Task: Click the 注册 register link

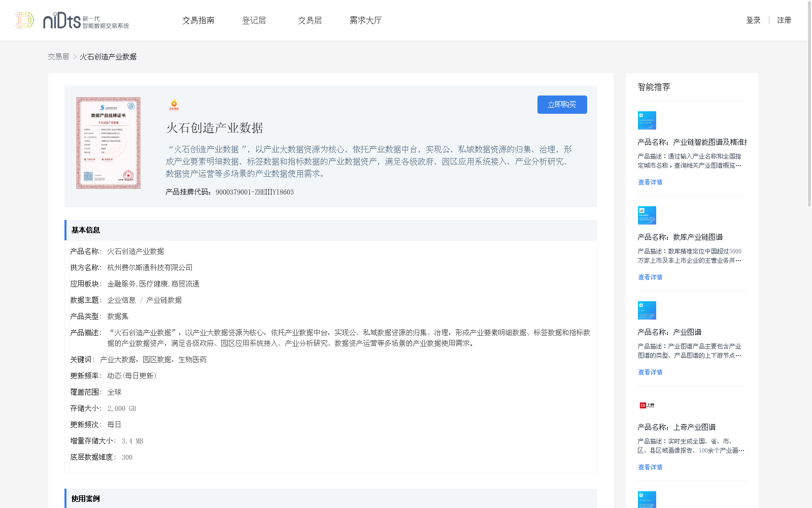Action: coord(784,20)
